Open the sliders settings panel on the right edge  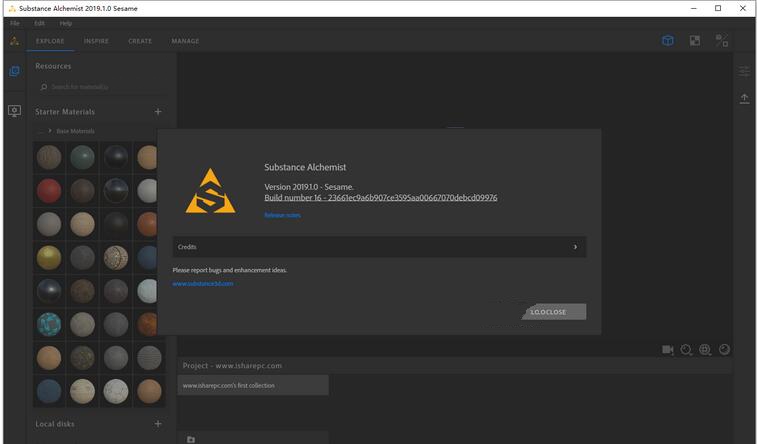click(744, 71)
